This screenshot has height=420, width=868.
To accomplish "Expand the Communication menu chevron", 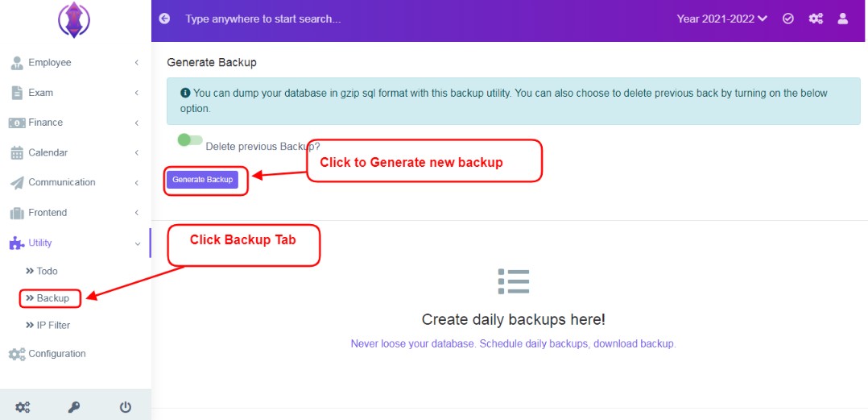I will point(137,182).
